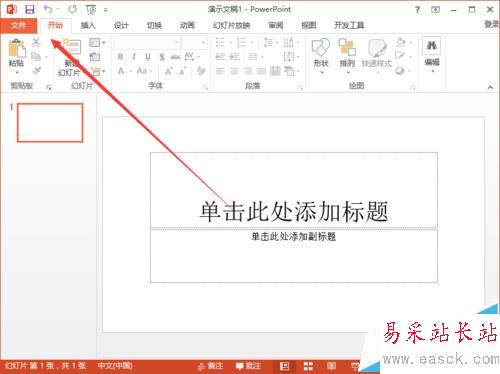Open the File (文件) tab
This screenshot has width=500, height=374.
[19, 25]
